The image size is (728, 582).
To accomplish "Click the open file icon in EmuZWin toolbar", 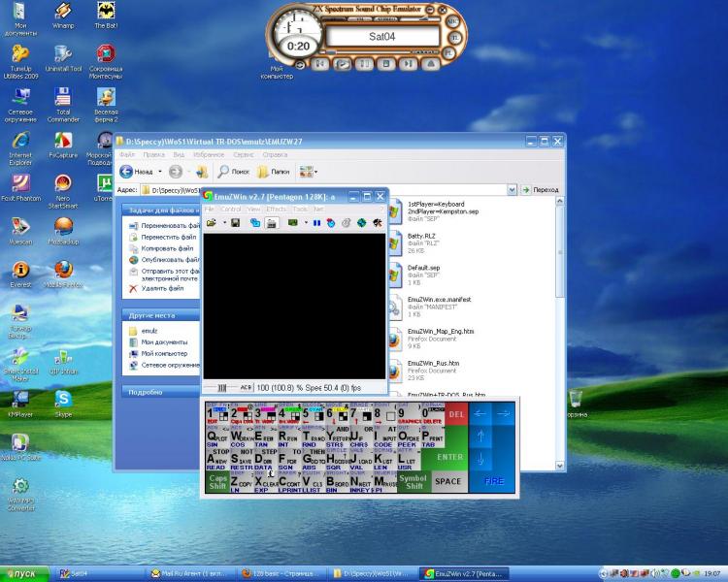I will click(210, 223).
